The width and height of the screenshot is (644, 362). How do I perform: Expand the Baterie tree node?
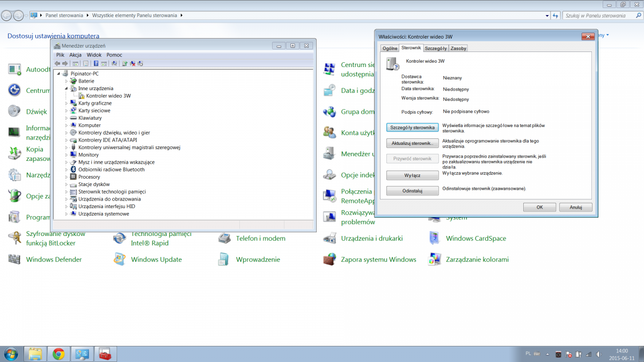pyautogui.click(x=67, y=81)
